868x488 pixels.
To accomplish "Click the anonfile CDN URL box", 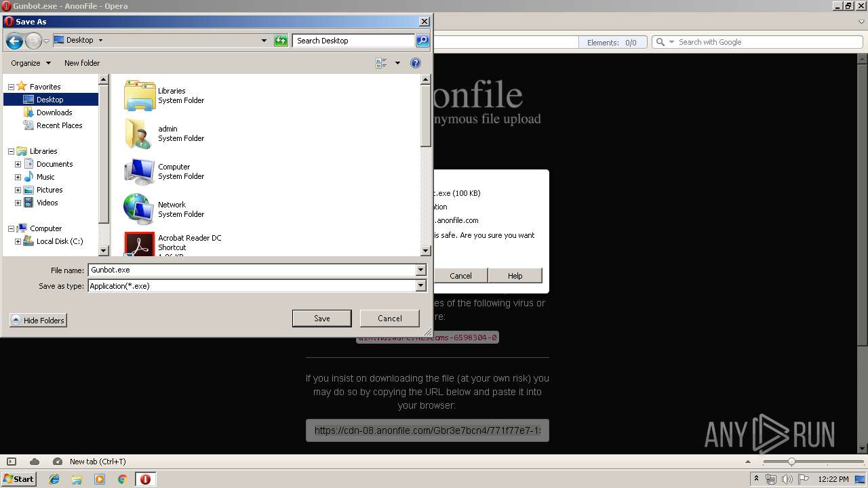I will pyautogui.click(x=427, y=430).
